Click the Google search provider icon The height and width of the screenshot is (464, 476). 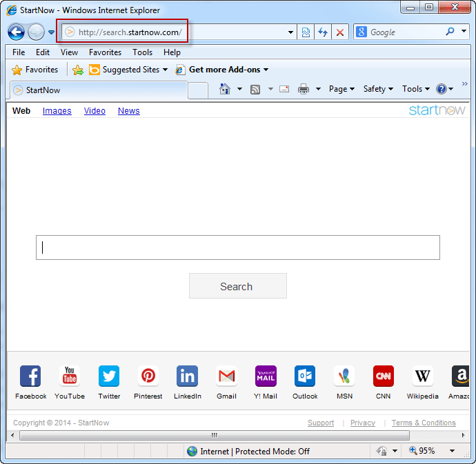(361, 32)
